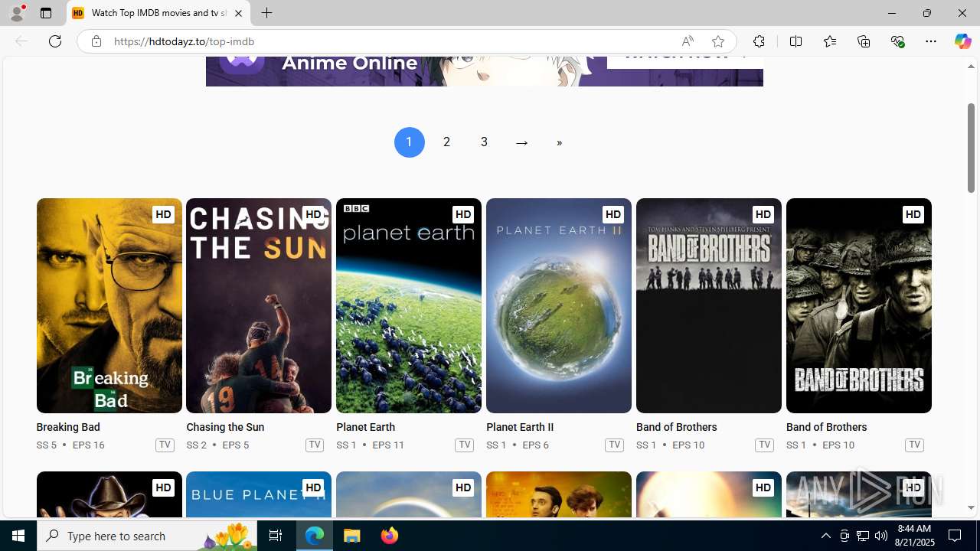980x551 pixels.
Task: Select page 1 in pagination
Action: click(x=410, y=142)
